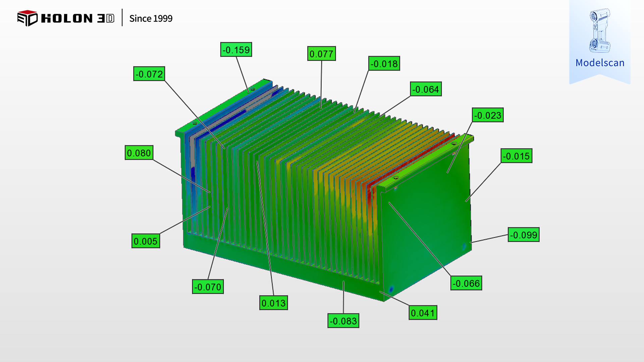The width and height of the screenshot is (644, 362).
Task: Select the -0.159 deviation label
Action: 236,50
